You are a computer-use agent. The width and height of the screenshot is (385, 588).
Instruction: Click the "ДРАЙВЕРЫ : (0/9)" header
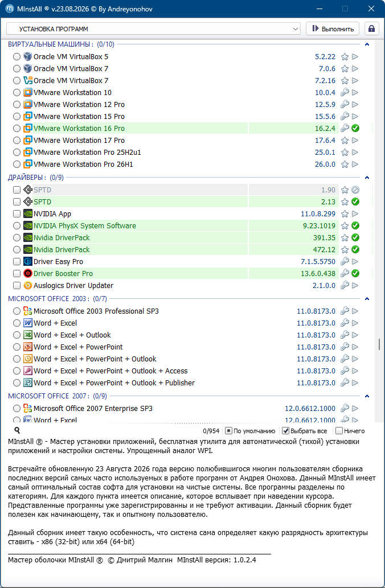[36, 178]
